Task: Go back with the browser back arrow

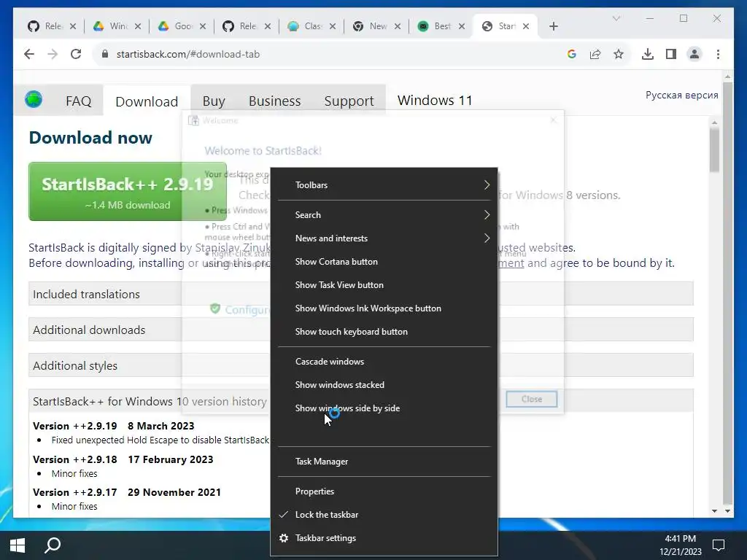Action: click(x=29, y=54)
